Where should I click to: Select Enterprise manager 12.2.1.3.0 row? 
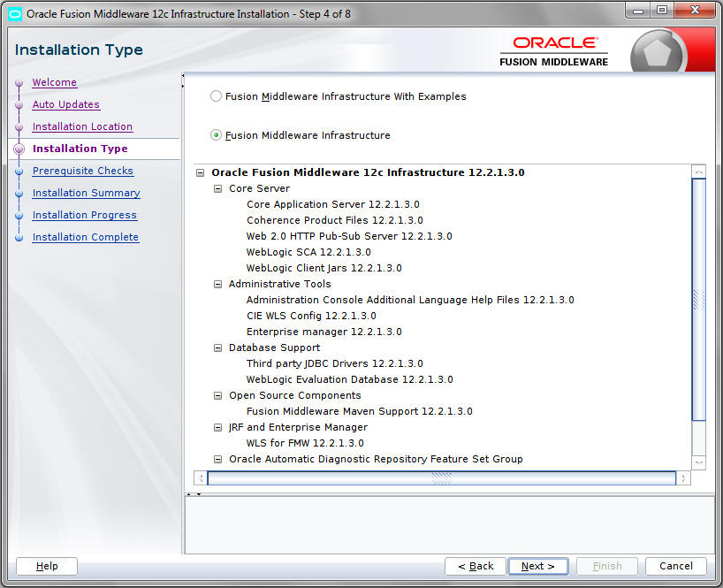[324, 332]
